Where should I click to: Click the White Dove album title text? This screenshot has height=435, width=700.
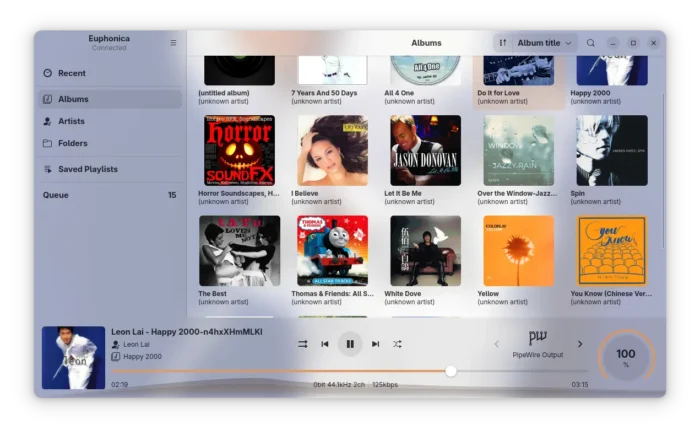pyautogui.click(x=403, y=294)
